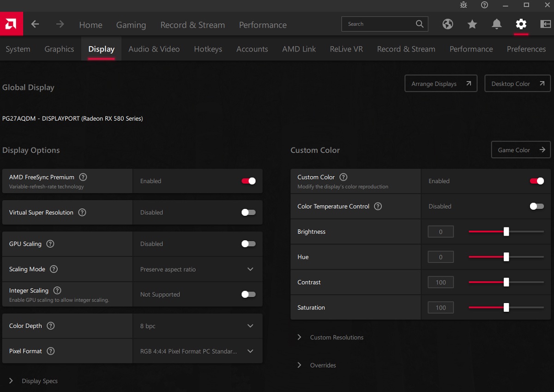Open Scaling Mode dropdown
This screenshot has width=554, height=392.
[x=198, y=269]
